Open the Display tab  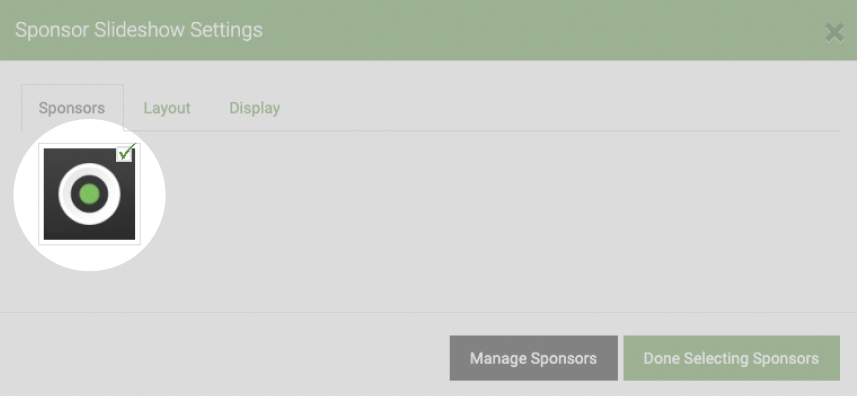[255, 108]
